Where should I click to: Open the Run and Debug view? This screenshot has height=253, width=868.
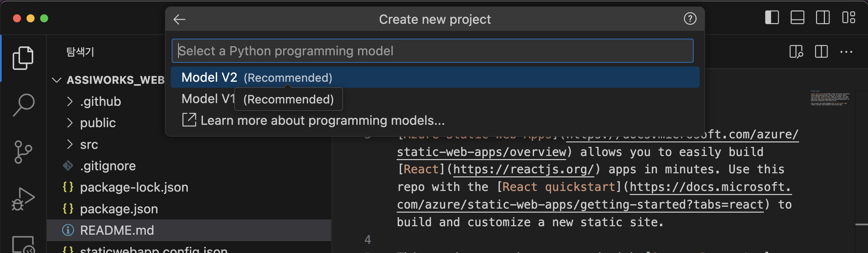click(x=23, y=199)
